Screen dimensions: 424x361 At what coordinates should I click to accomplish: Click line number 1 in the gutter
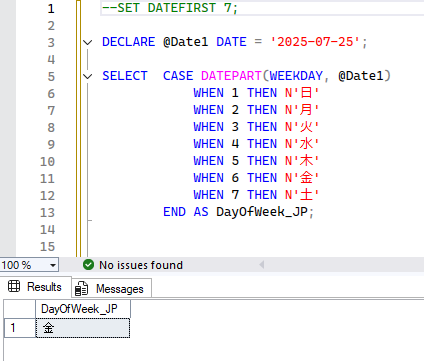pyautogui.click(x=51, y=8)
